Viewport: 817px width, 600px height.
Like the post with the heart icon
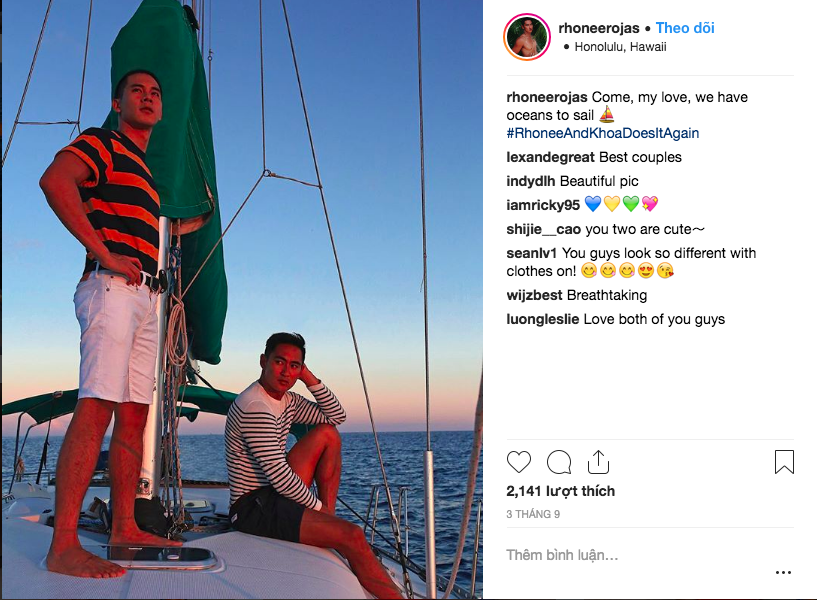click(519, 462)
